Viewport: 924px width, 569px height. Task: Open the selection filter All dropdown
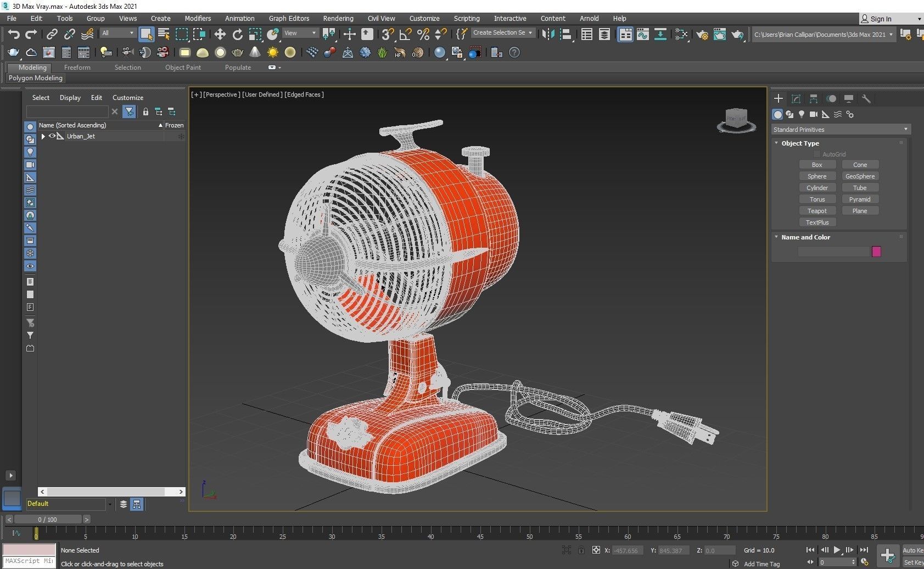(x=118, y=33)
